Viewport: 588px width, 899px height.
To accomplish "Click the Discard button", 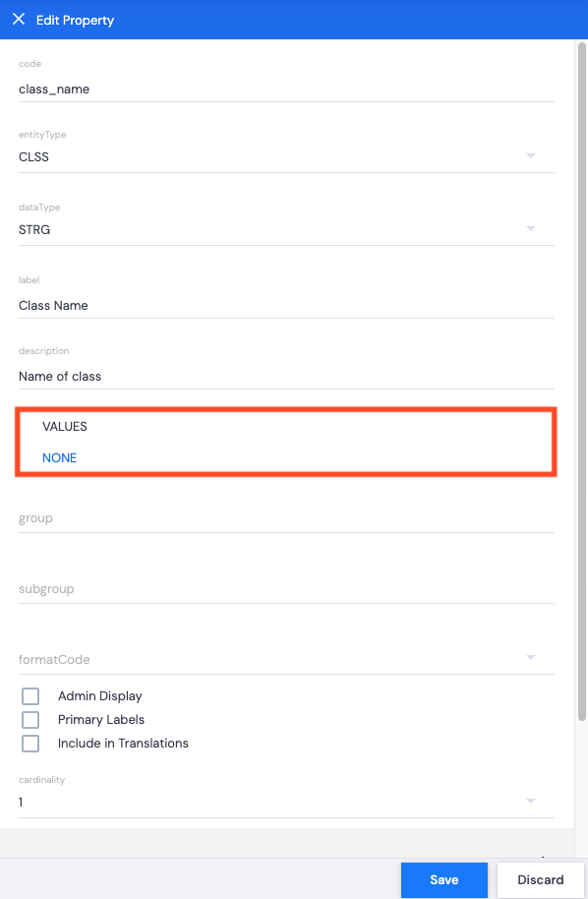I will (541, 879).
